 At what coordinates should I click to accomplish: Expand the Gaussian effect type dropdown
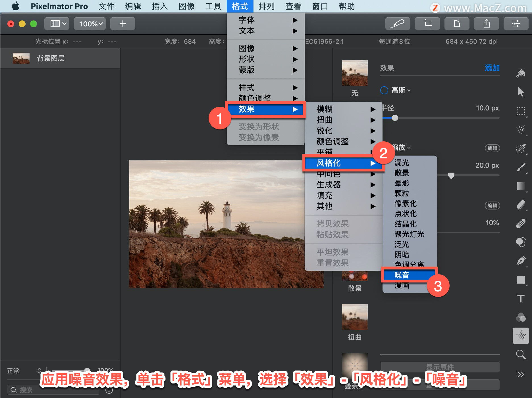tap(401, 90)
